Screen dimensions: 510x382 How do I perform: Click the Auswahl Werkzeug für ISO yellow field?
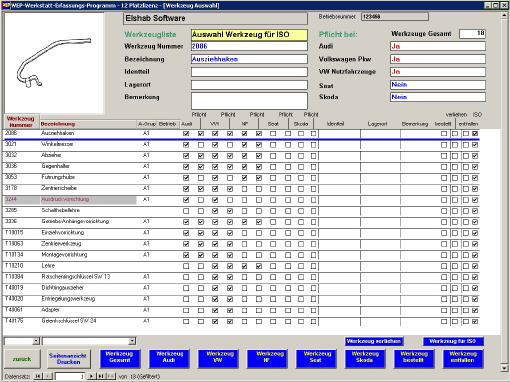tap(249, 35)
